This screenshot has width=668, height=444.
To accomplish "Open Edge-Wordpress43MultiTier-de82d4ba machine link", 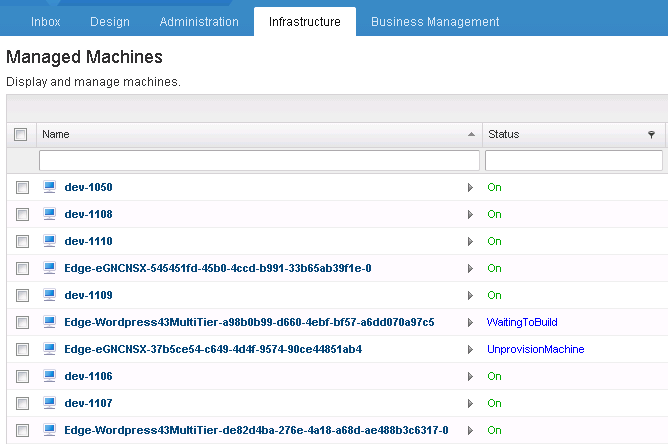I will (x=256, y=430).
